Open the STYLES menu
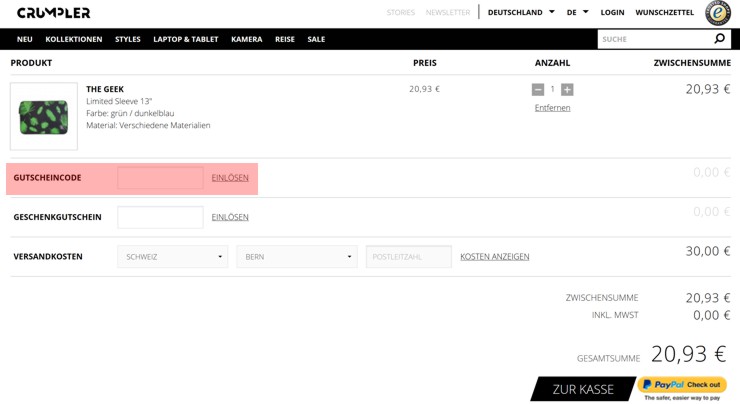Screen dimensions: 740x404 tap(128, 39)
